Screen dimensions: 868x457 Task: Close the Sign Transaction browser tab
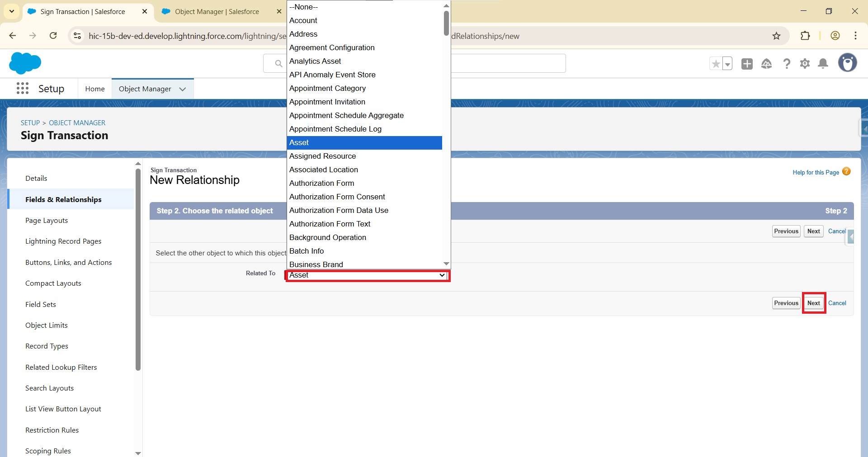pos(145,11)
